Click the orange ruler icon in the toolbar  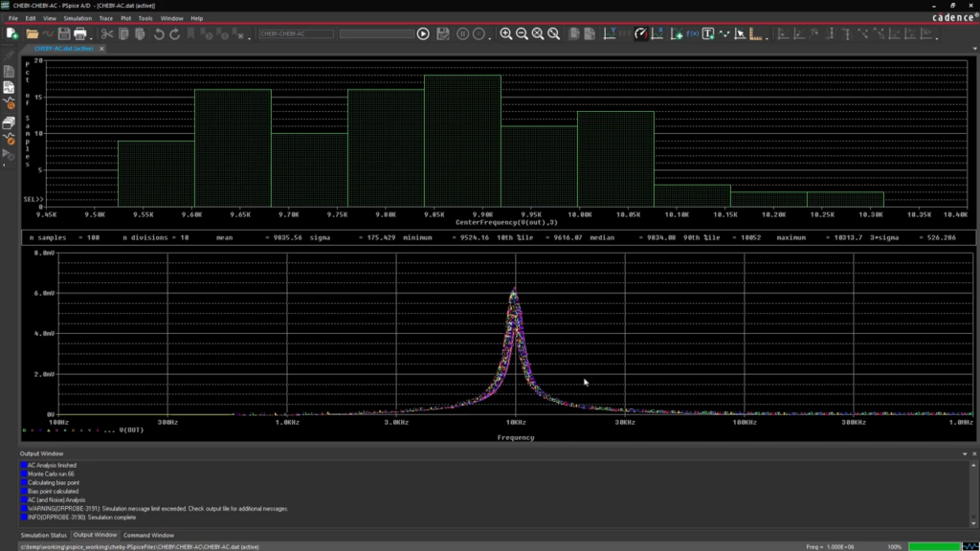[756, 33]
